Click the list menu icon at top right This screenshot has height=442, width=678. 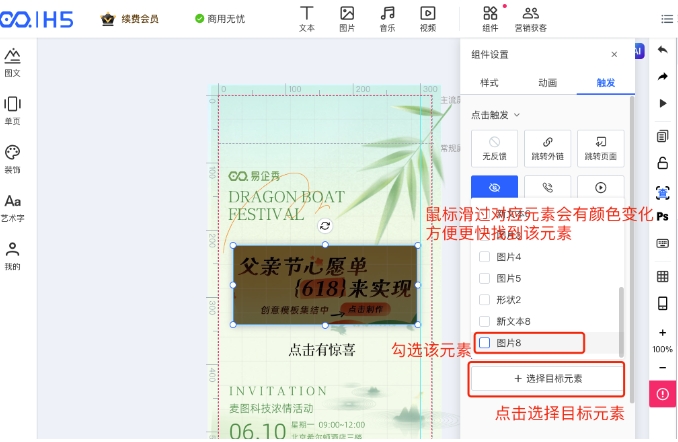point(667,19)
